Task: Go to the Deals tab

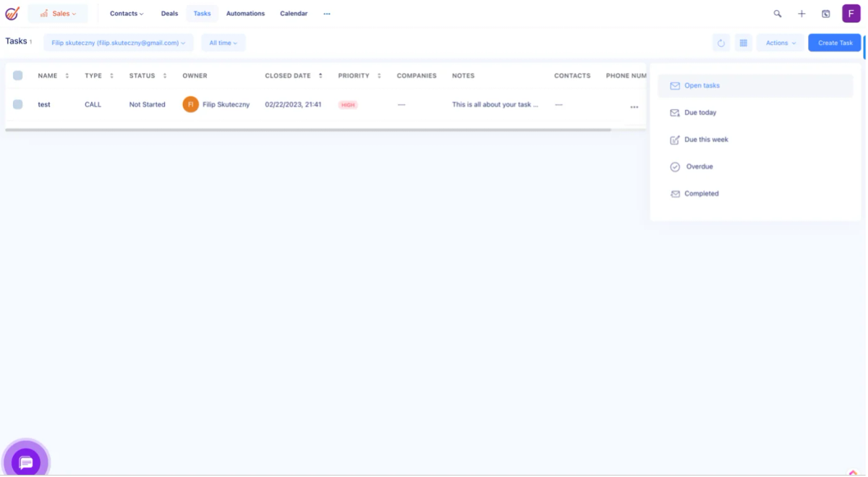Action: 169,14
